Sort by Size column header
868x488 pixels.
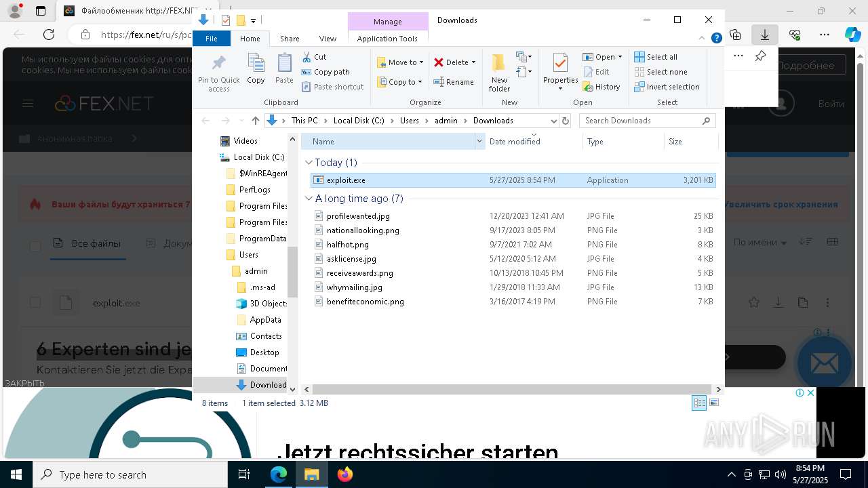pyautogui.click(x=690, y=142)
